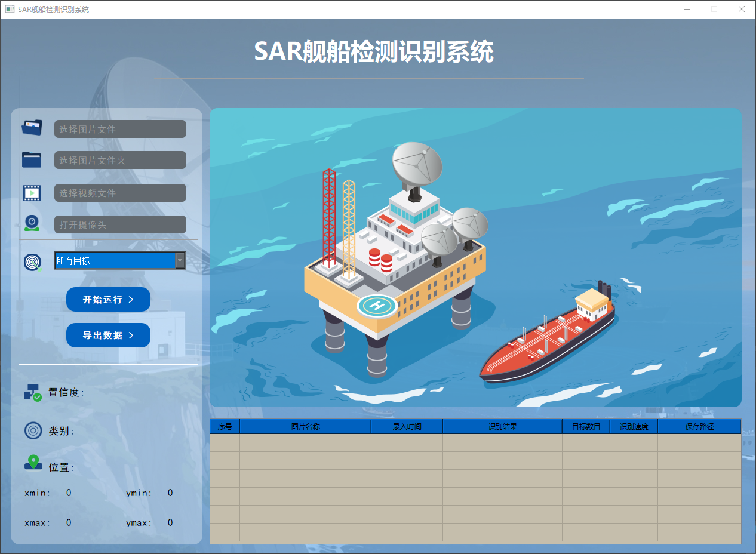
Task: Click the image file folder icon
Action: tap(32, 127)
